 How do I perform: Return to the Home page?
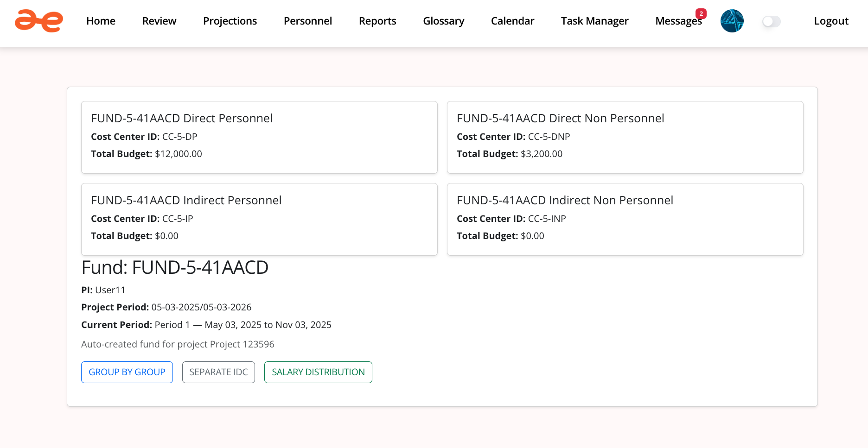tap(101, 21)
